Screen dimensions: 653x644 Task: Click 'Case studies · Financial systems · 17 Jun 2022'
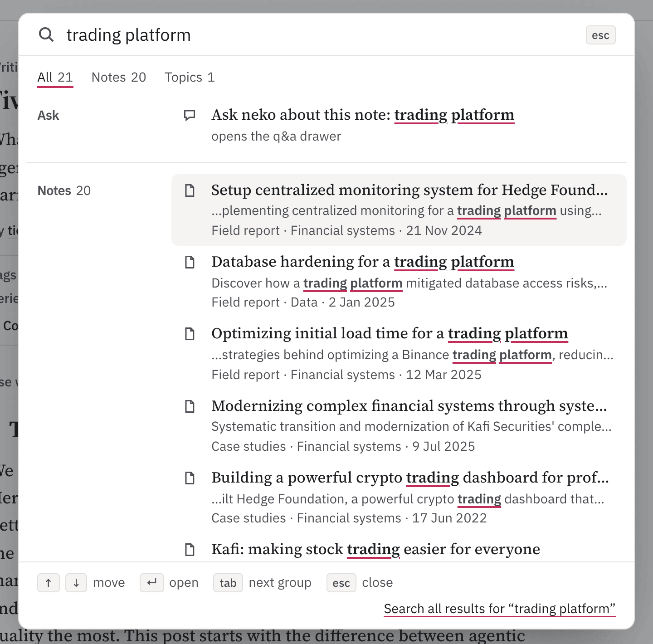click(349, 518)
